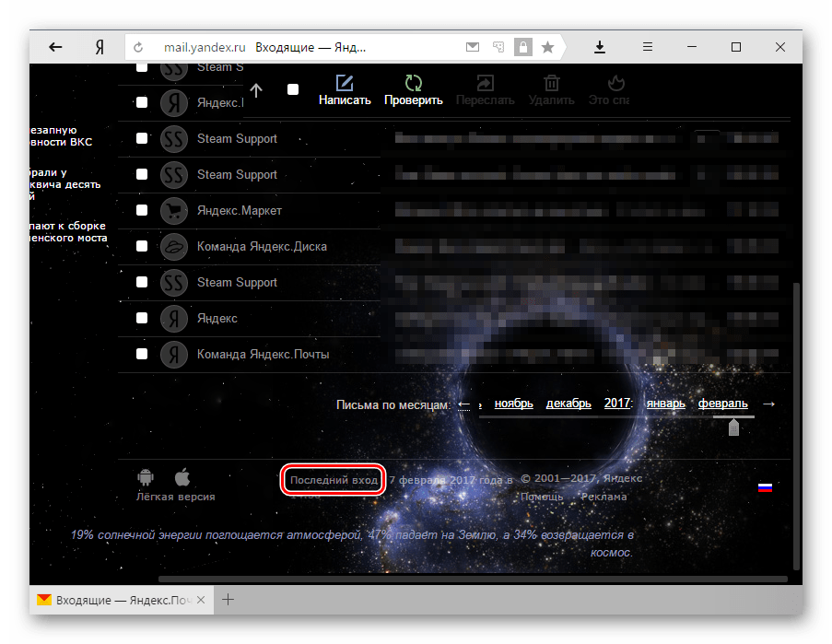Open the Russian flag language selector
This screenshot has width=832, height=644.
click(765, 487)
